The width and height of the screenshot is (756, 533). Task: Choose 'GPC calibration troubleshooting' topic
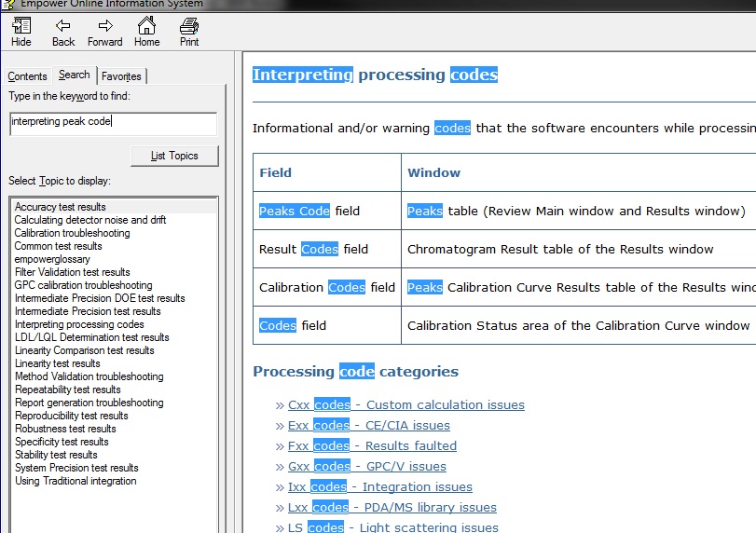[83, 285]
